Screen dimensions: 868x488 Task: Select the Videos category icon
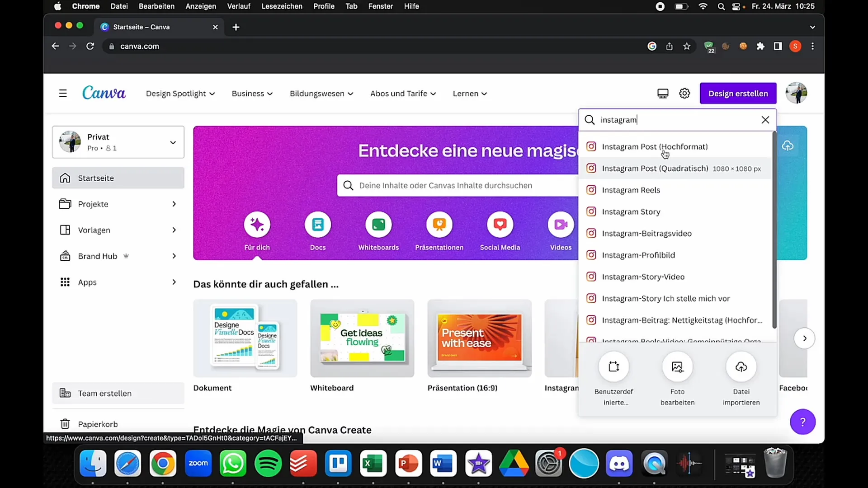(561, 225)
